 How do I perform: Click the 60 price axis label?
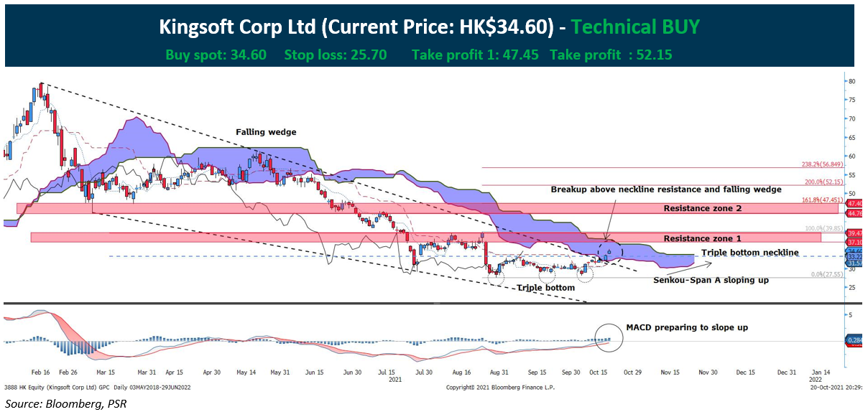click(851, 156)
